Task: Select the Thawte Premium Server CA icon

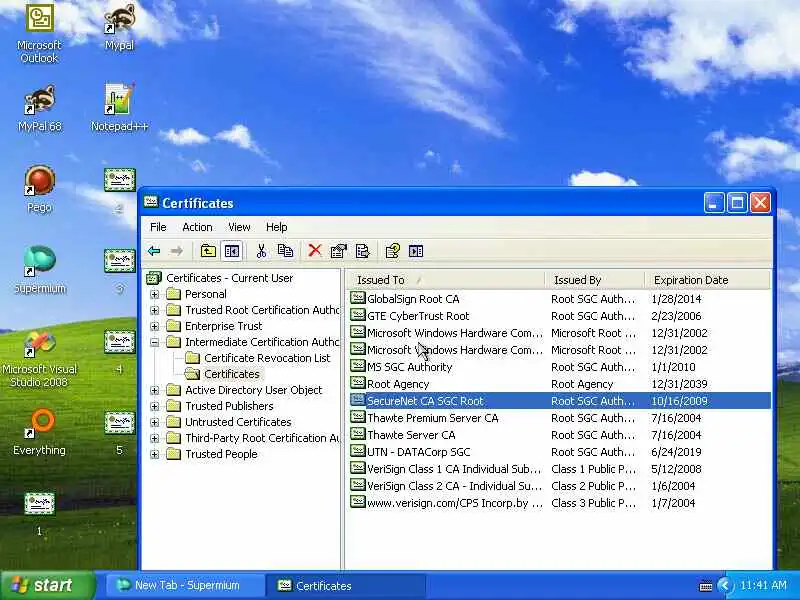Action: point(358,417)
